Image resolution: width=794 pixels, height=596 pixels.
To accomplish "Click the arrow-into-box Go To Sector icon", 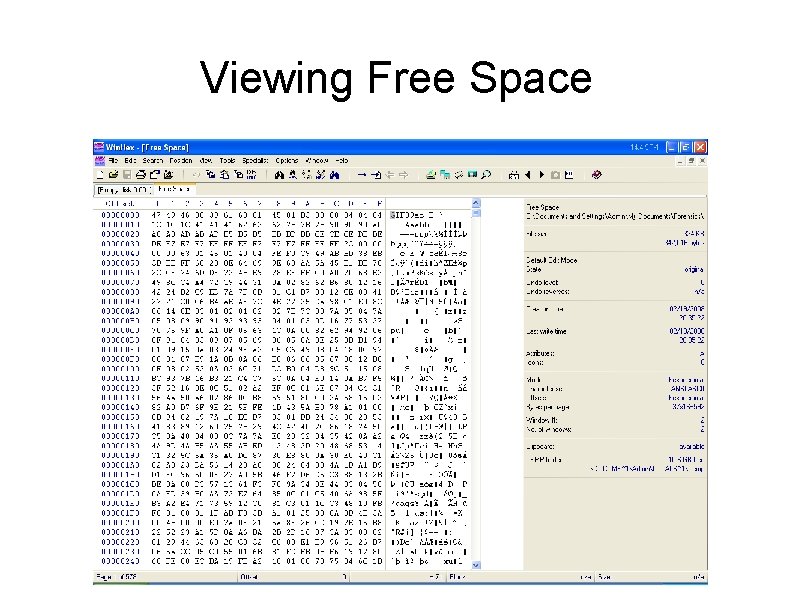I will (x=376, y=175).
